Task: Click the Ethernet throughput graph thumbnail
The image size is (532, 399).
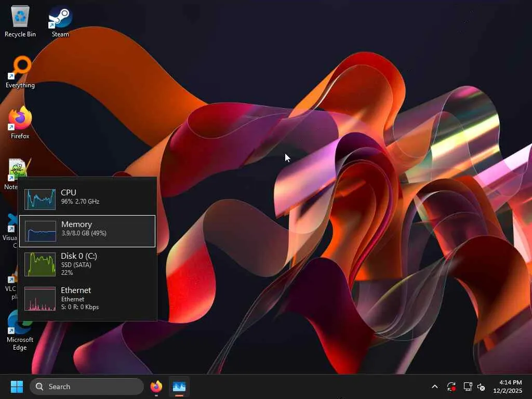Action: tap(40, 299)
